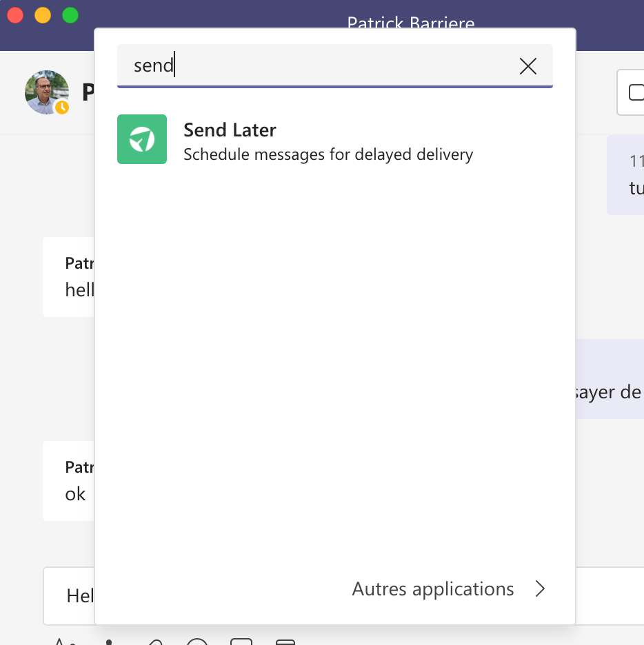
Task: Open the Format text icon below compose box
Action: [63, 642]
